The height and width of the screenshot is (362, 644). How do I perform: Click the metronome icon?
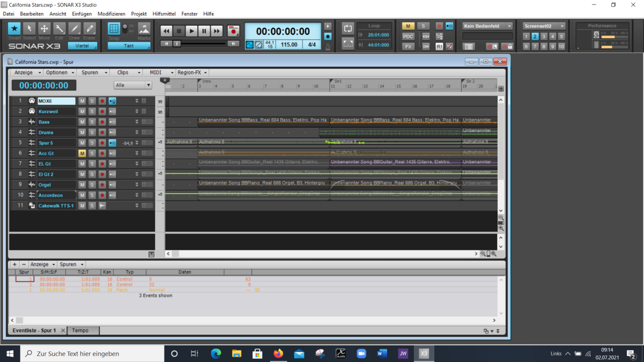(328, 46)
